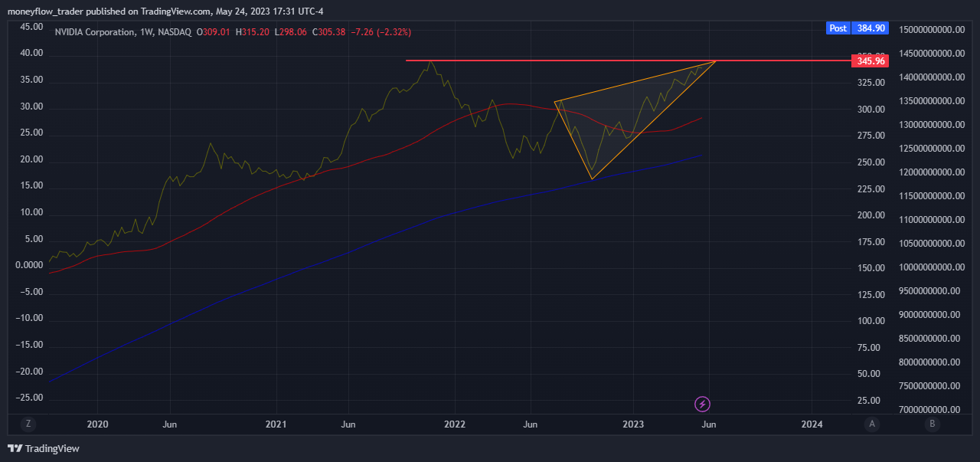Click the 75.00 price axis label
The image size is (980, 462).
(x=871, y=348)
